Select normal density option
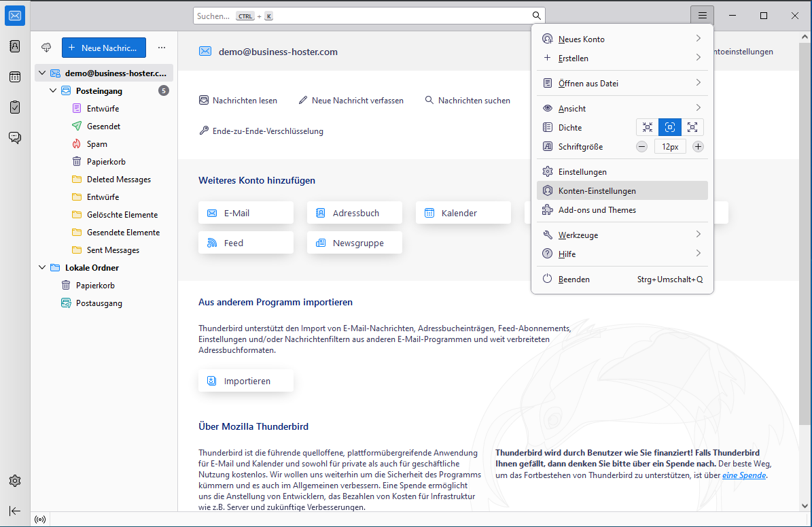The image size is (812, 527). coord(669,127)
